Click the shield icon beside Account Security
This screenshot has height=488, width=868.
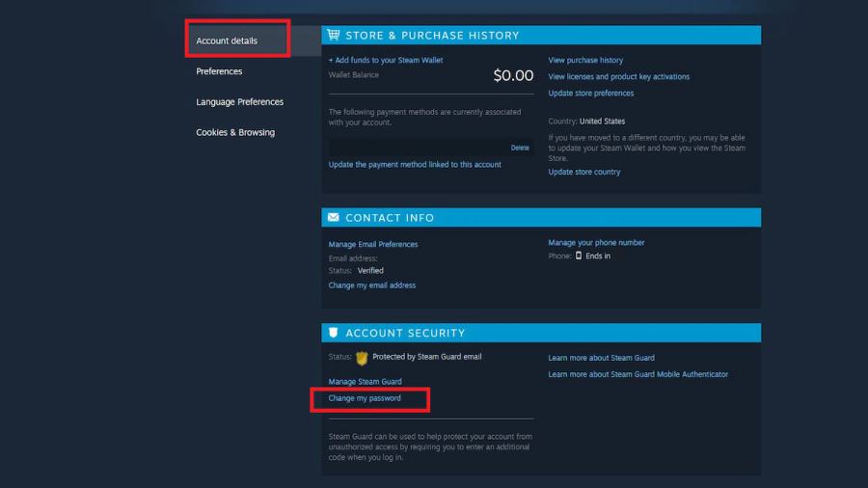[334, 333]
